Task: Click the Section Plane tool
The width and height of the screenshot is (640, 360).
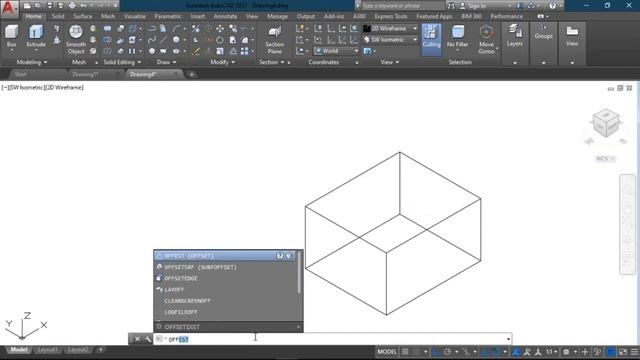Action: point(274,40)
